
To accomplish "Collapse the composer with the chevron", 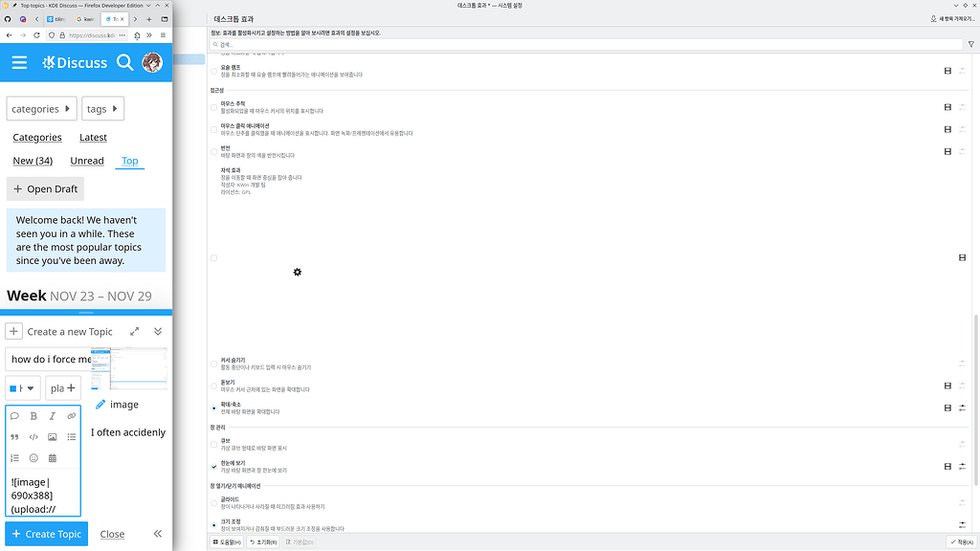I will coord(157,331).
